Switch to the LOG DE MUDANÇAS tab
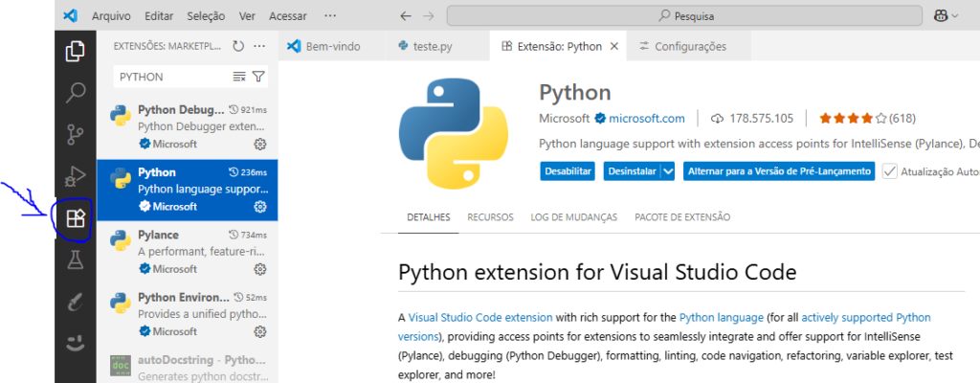This screenshot has height=383, width=980. coord(573,217)
